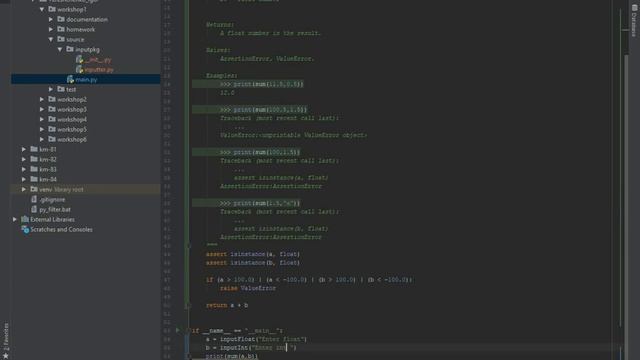Click the 'raise ValueError' code line
This screenshot has width=640, height=360.
(248, 288)
